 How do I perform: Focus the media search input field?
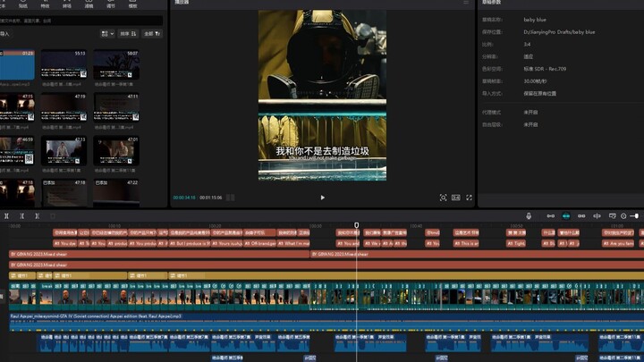tap(81, 21)
